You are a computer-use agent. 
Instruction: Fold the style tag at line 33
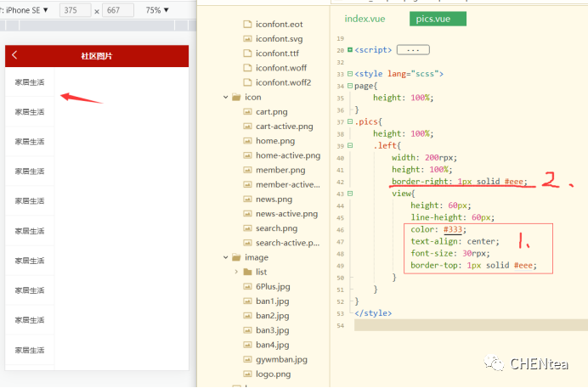[350, 74]
